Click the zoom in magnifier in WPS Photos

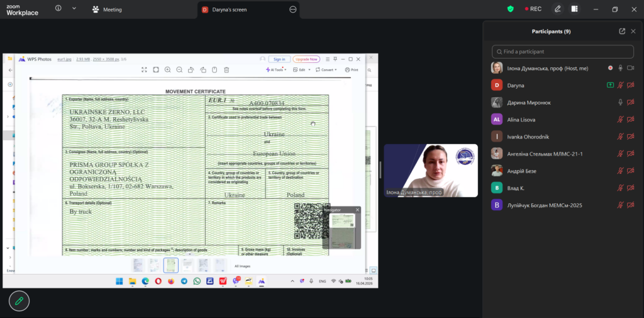tap(167, 70)
